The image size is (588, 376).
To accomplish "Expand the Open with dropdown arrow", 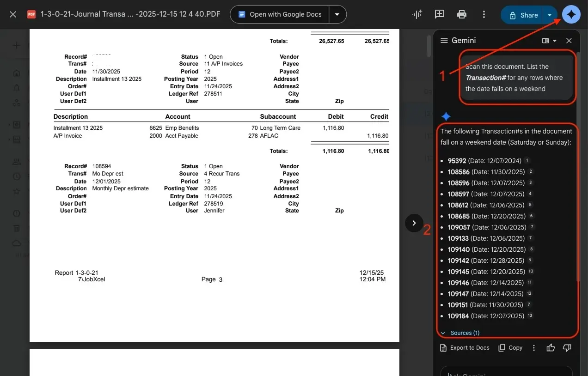I will (337, 15).
